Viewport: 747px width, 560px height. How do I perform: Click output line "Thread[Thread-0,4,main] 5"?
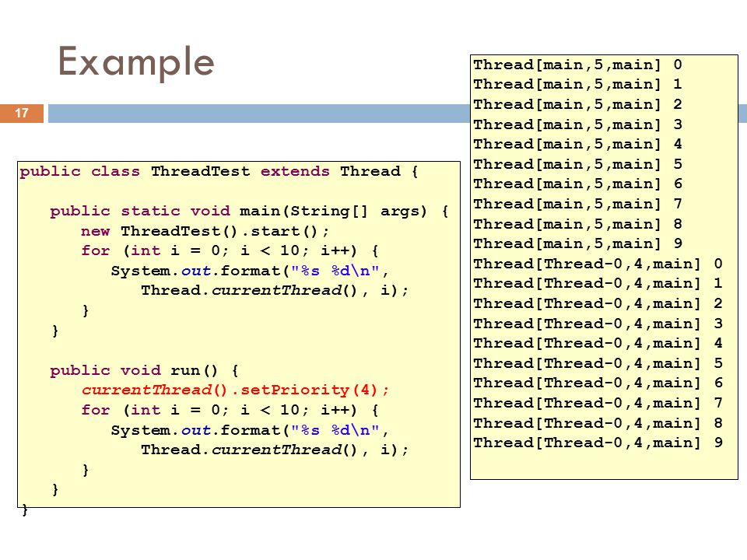click(x=598, y=363)
